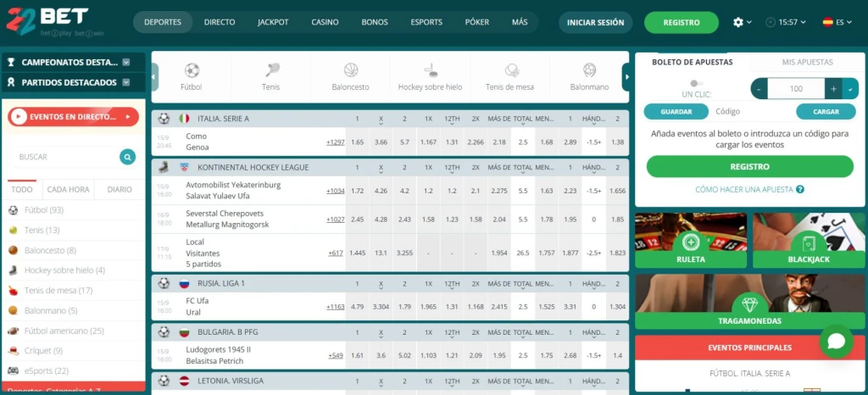Click the Código input field
Viewport: 868px width, 395px height.
(x=752, y=111)
